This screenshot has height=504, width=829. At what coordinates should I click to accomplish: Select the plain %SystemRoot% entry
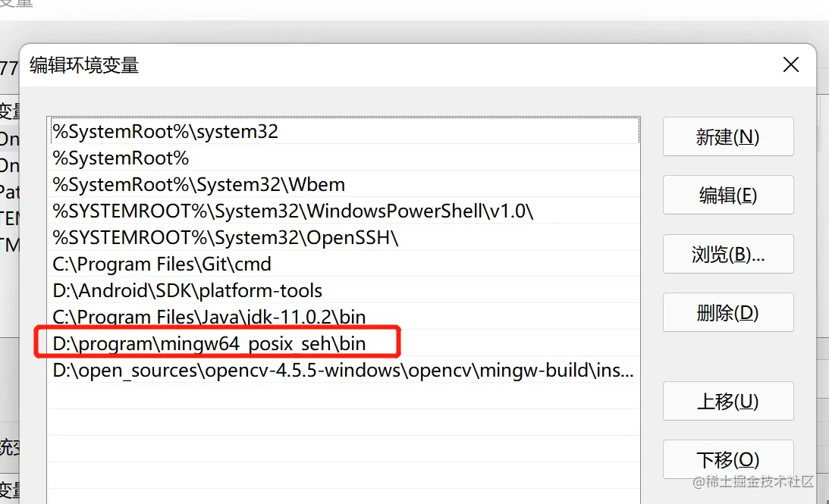[344, 158]
